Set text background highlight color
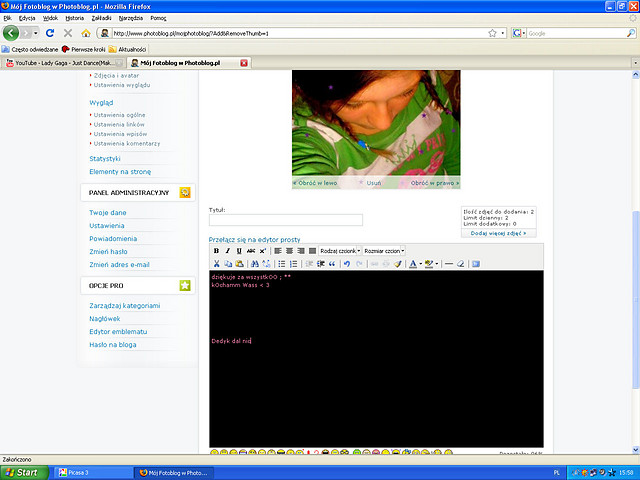The width and height of the screenshot is (640, 480). pyautogui.click(x=429, y=264)
